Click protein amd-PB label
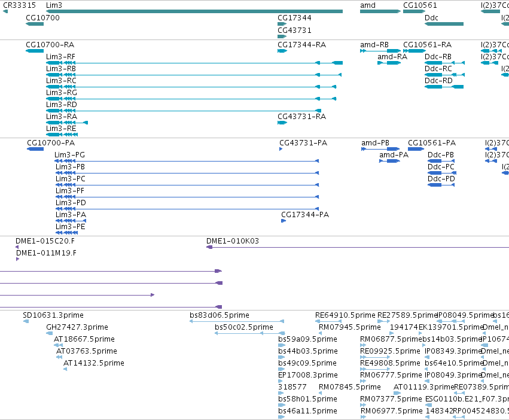The height and width of the screenshot is (420, 509). pos(375,143)
